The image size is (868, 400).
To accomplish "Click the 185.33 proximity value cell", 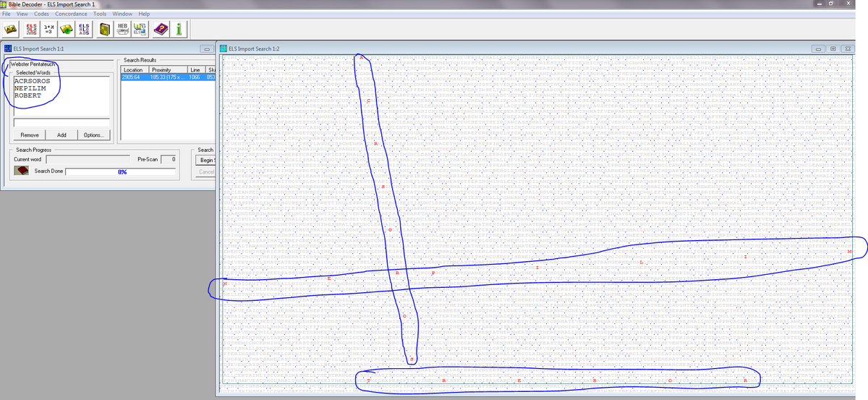I will click(x=168, y=77).
